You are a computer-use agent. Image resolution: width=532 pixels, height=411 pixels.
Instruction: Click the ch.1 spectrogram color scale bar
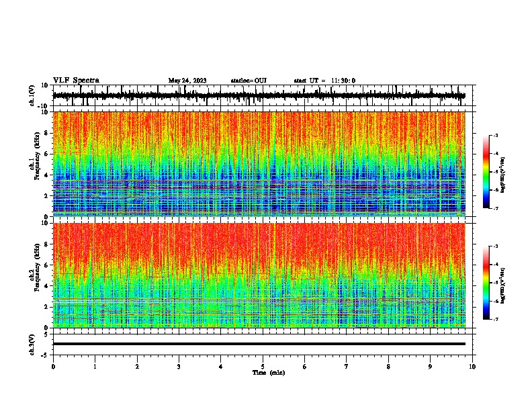tap(486, 172)
